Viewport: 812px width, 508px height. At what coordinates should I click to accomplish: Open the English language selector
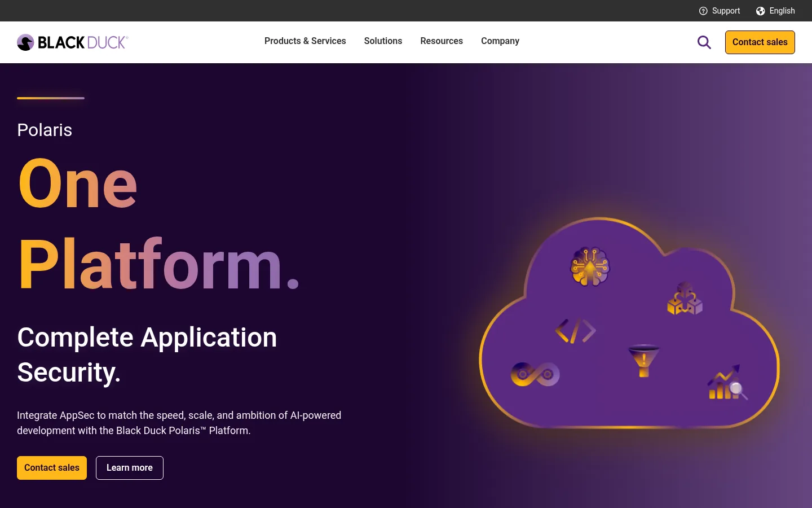point(775,11)
